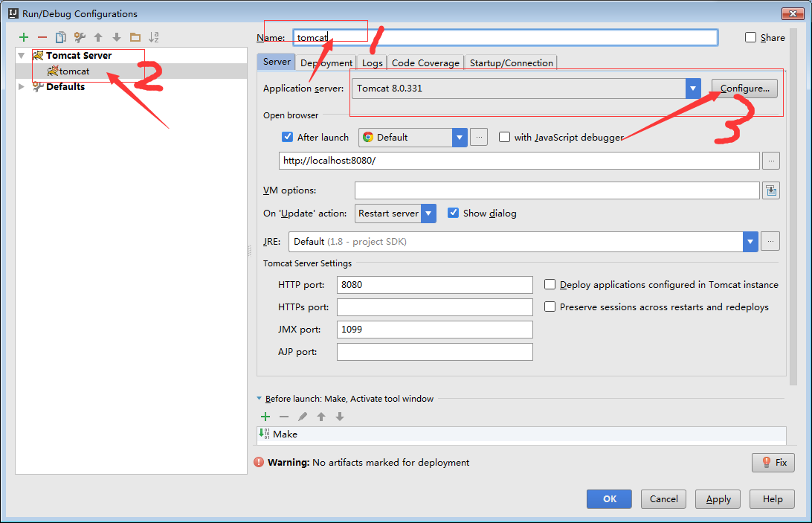Collapse the Tomcat Server tree node

tap(22, 56)
